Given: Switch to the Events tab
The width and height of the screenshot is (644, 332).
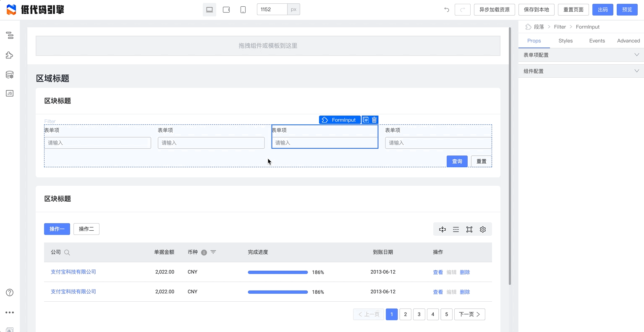Looking at the screenshot, I should [x=597, y=41].
